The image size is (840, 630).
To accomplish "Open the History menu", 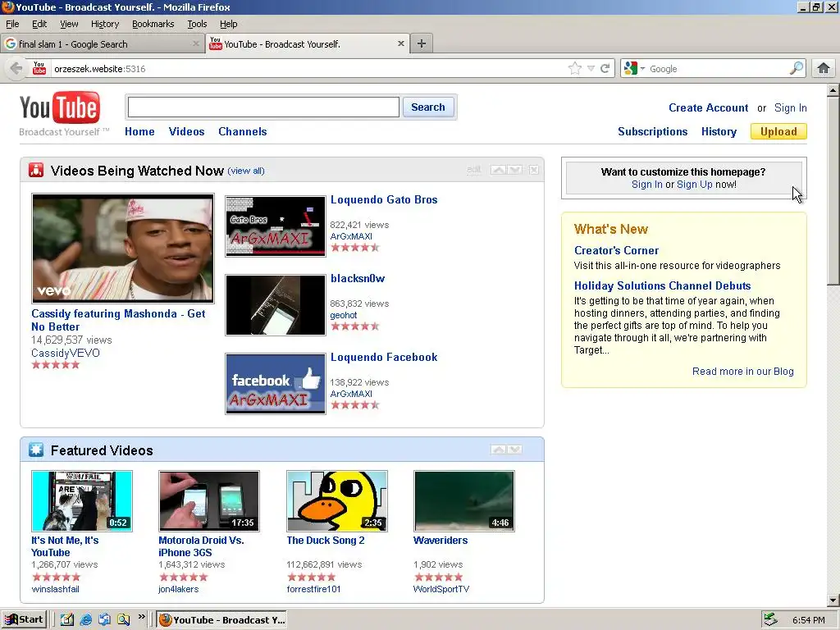I will [105, 24].
